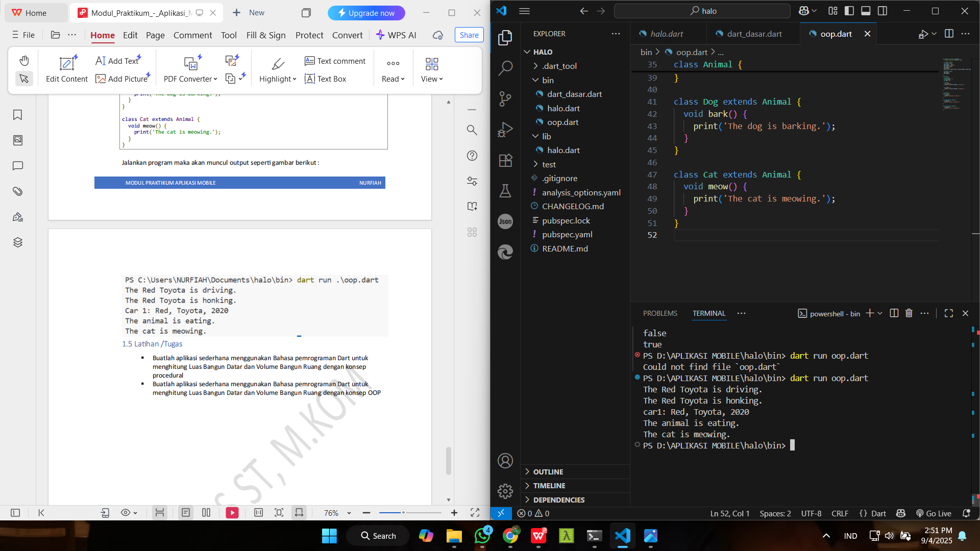Expand the OUTLINE section
The height and width of the screenshot is (551, 980).
548,472
